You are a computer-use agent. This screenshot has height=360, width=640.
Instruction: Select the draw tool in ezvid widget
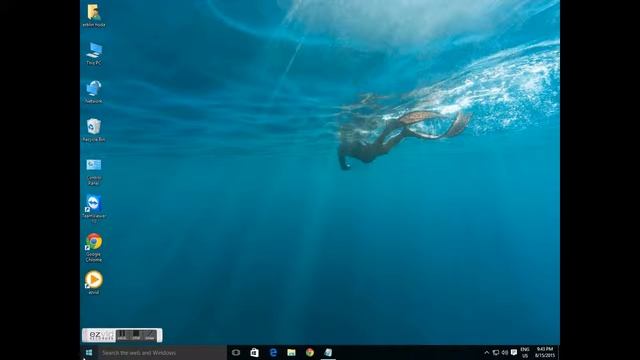[x=150, y=336]
